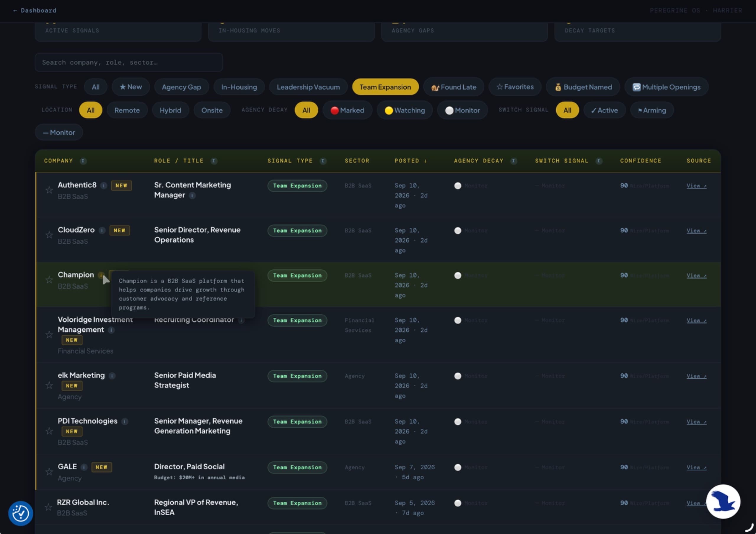Click info icon beside Champion

101,275
